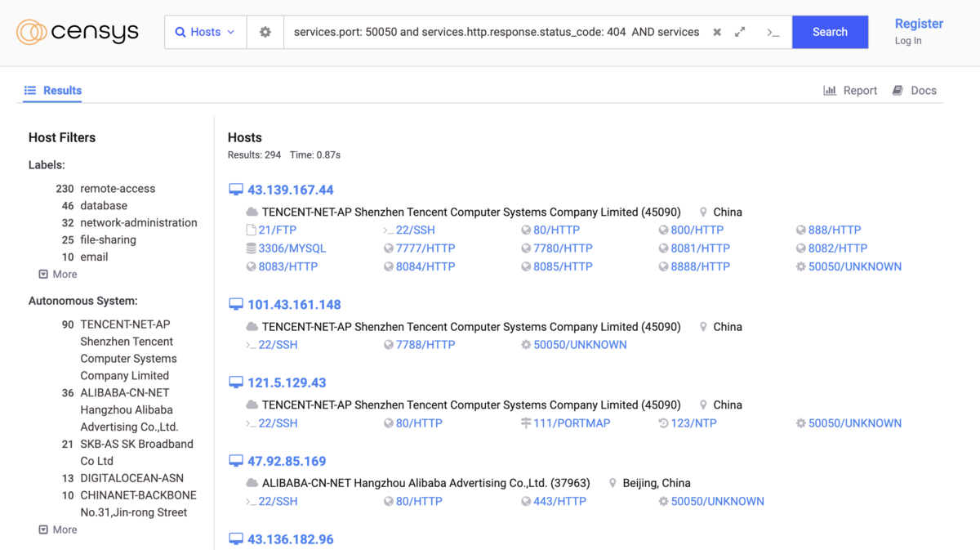Click monitor icon beside 101.43.161.148
The image size is (980, 550).
[x=236, y=305]
